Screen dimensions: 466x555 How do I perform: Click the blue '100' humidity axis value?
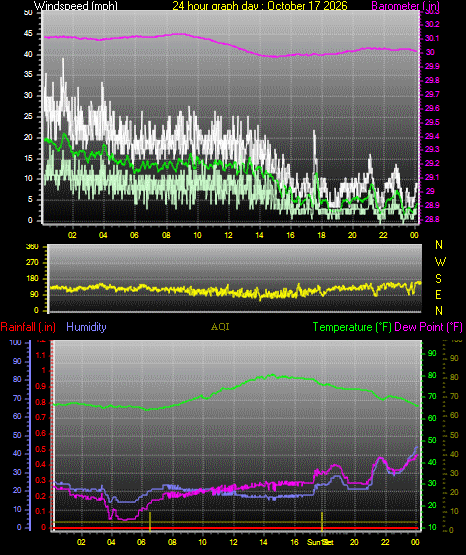(x=16, y=343)
